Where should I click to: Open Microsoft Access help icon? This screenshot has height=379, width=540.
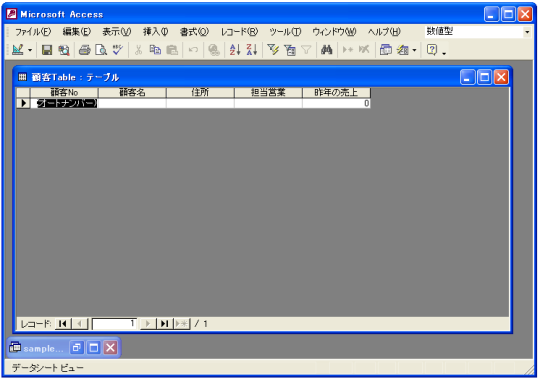432,50
